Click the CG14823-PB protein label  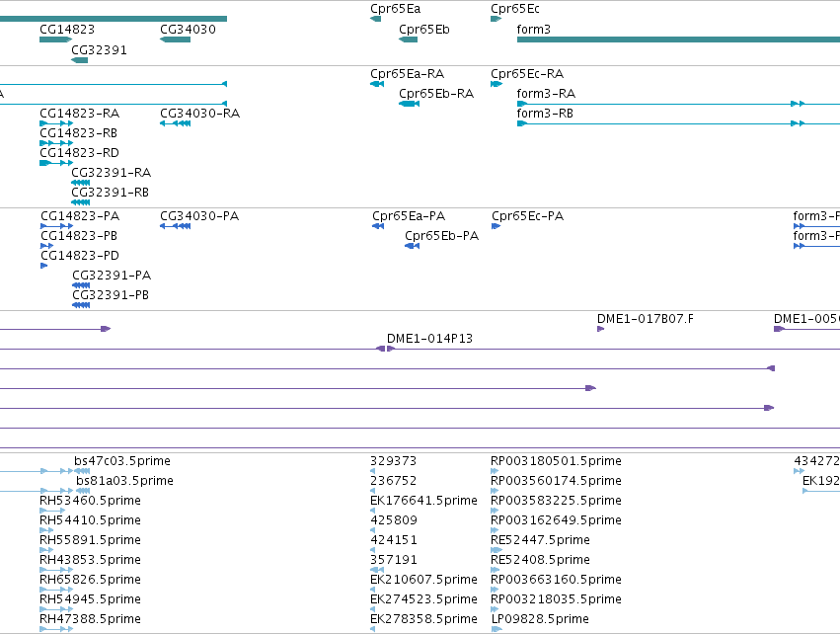point(79,236)
